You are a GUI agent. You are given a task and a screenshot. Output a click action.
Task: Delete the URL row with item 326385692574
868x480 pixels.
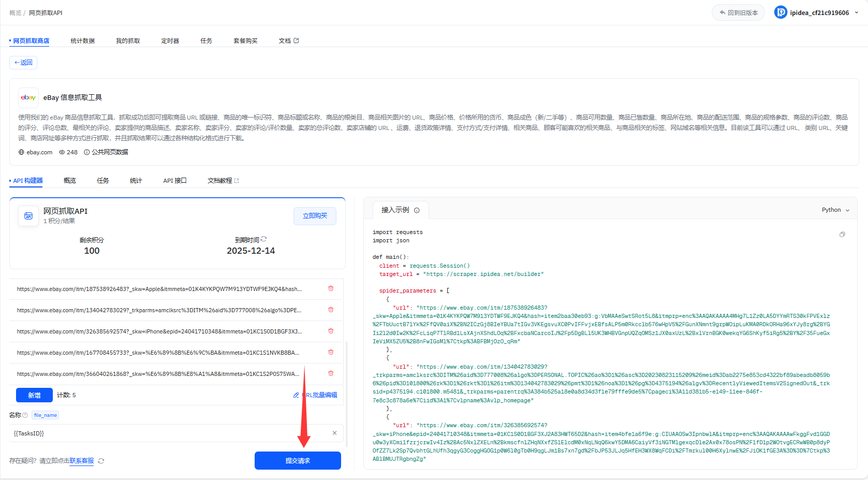point(331,331)
